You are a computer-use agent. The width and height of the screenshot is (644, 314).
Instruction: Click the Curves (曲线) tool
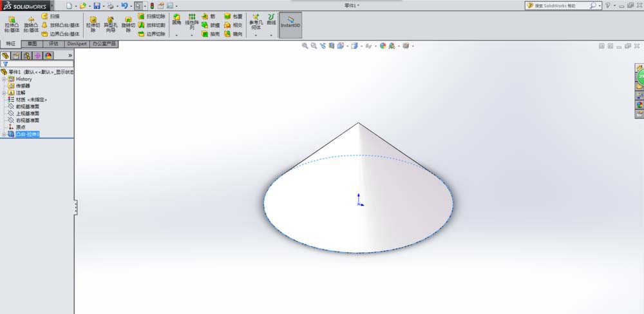[x=272, y=20]
